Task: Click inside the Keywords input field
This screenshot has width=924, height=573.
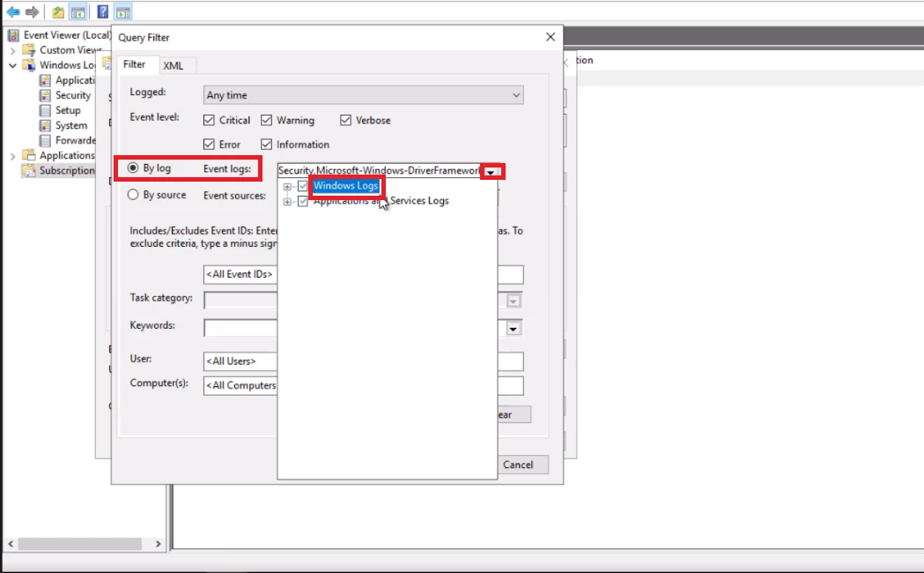Action: (240, 327)
